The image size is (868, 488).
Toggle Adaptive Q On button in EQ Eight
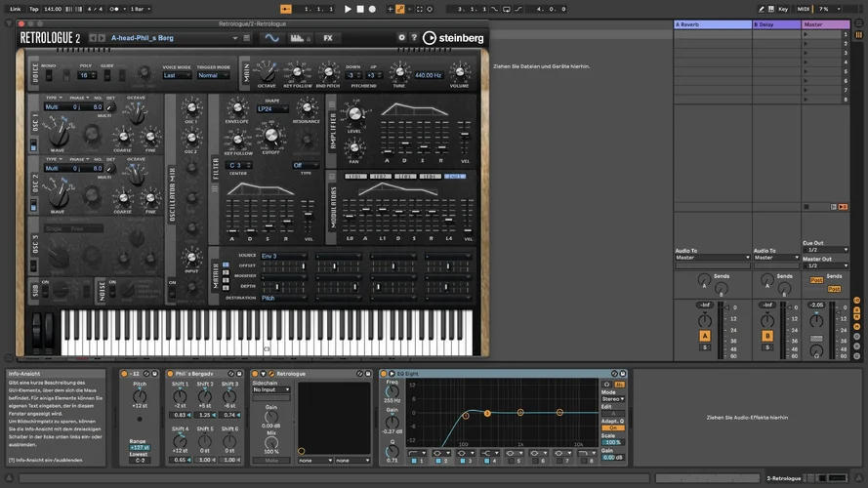coord(612,427)
